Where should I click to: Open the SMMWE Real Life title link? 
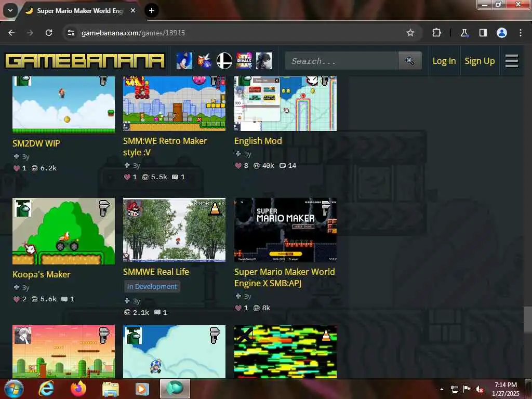[x=156, y=272]
